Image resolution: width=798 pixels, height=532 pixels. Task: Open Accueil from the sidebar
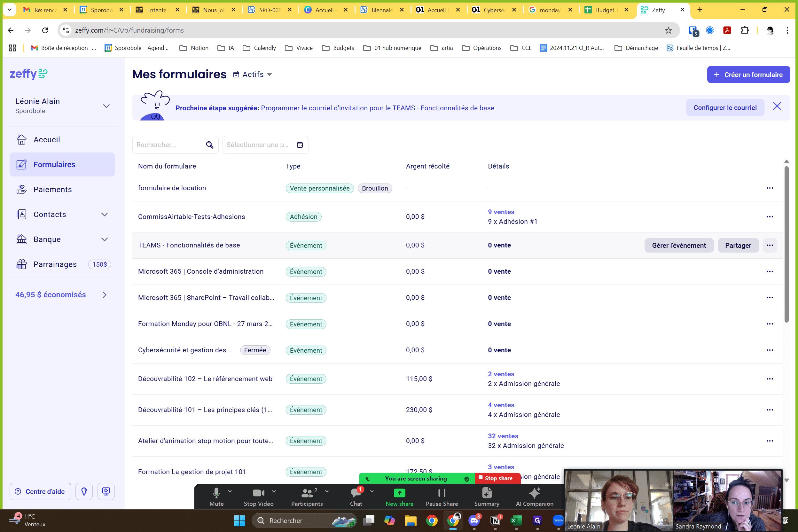click(62, 139)
